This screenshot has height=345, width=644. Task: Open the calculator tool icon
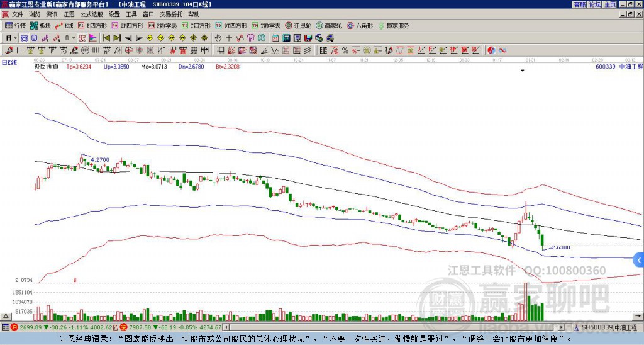tap(286, 38)
